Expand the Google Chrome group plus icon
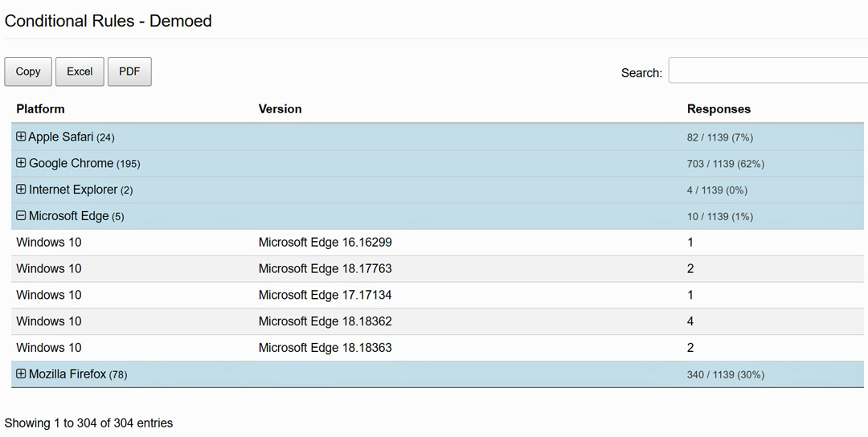Viewport: 868px width, 437px height. [21, 162]
